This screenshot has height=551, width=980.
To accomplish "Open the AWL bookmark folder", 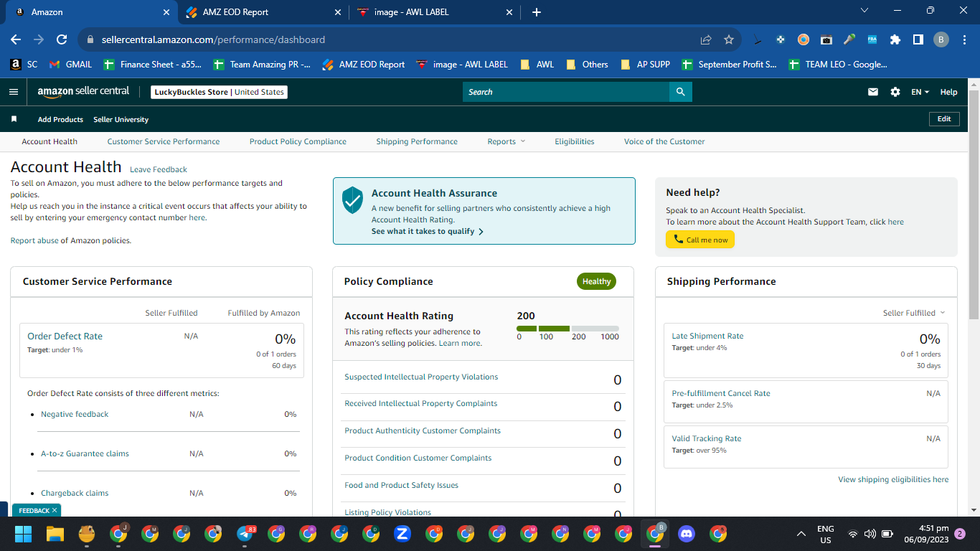I will 537,65.
